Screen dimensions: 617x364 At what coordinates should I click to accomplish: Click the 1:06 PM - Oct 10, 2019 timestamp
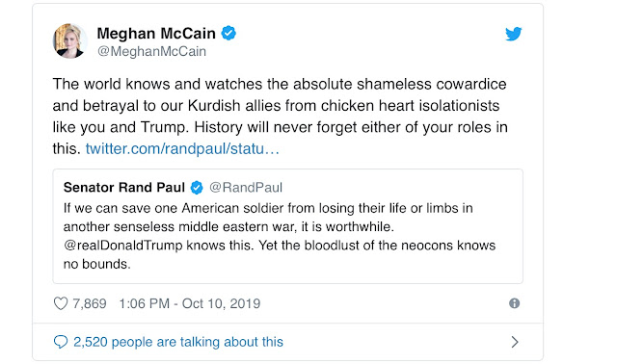(x=190, y=303)
